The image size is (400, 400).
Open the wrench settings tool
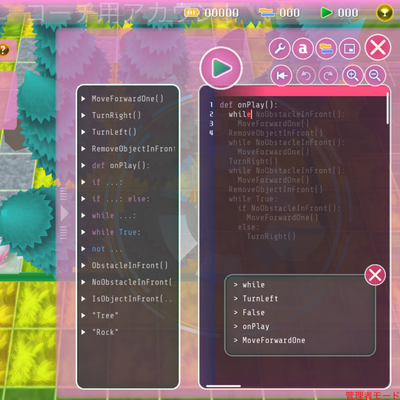(x=279, y=49)
